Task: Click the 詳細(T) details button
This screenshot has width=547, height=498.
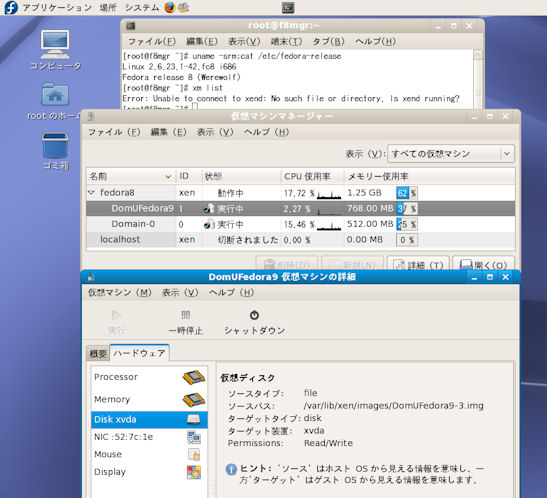Action: pyautogui.click(x=418, y=265)
